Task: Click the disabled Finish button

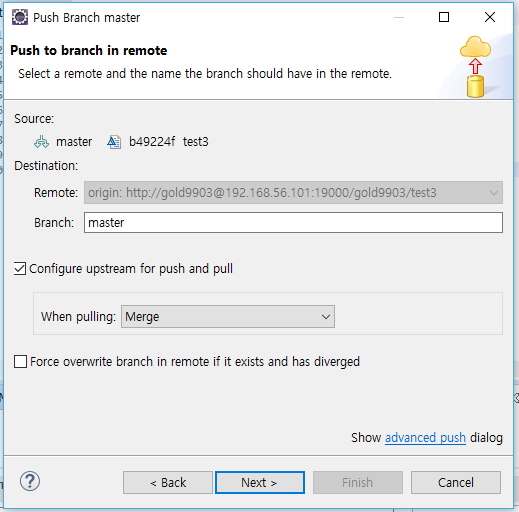Action: pos(358,482)
